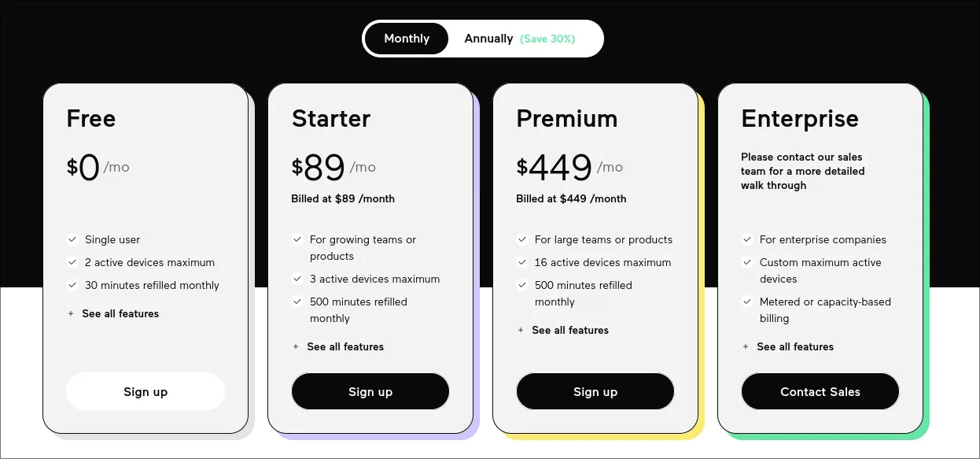Expand See all features in Starter plan
This screenshot has height=459, width=980.
click(344, 346)
